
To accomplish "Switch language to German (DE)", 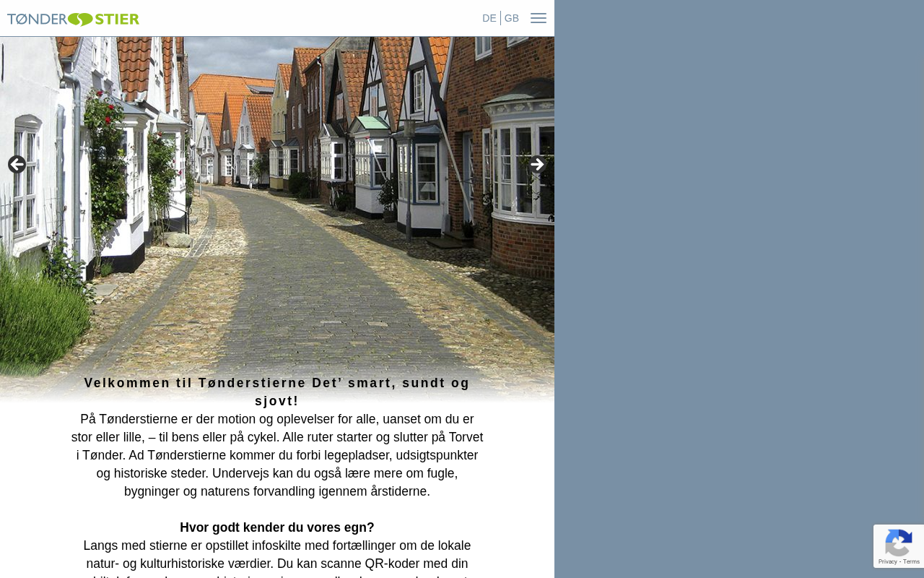I will click(489, 18).
